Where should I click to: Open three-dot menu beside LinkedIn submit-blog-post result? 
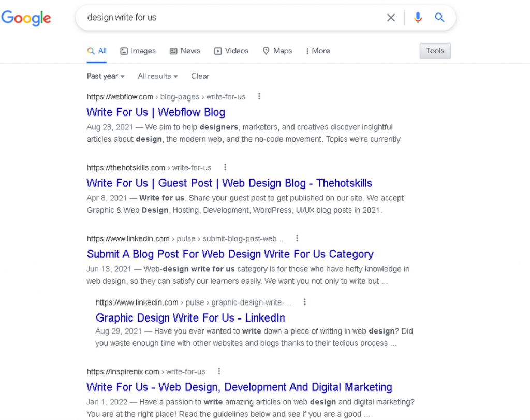coord(297,238)
